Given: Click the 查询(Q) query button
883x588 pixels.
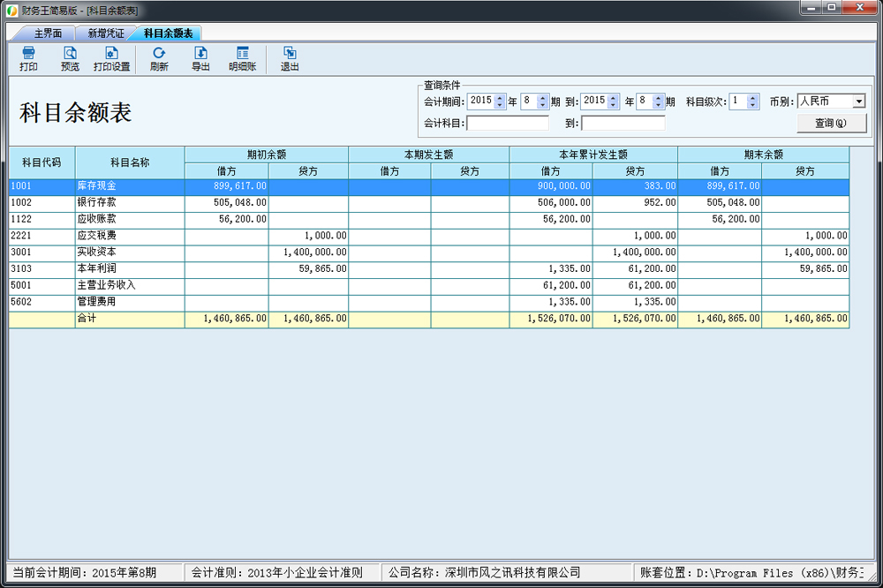Looking at the screenshot, I should pos(831,124).
